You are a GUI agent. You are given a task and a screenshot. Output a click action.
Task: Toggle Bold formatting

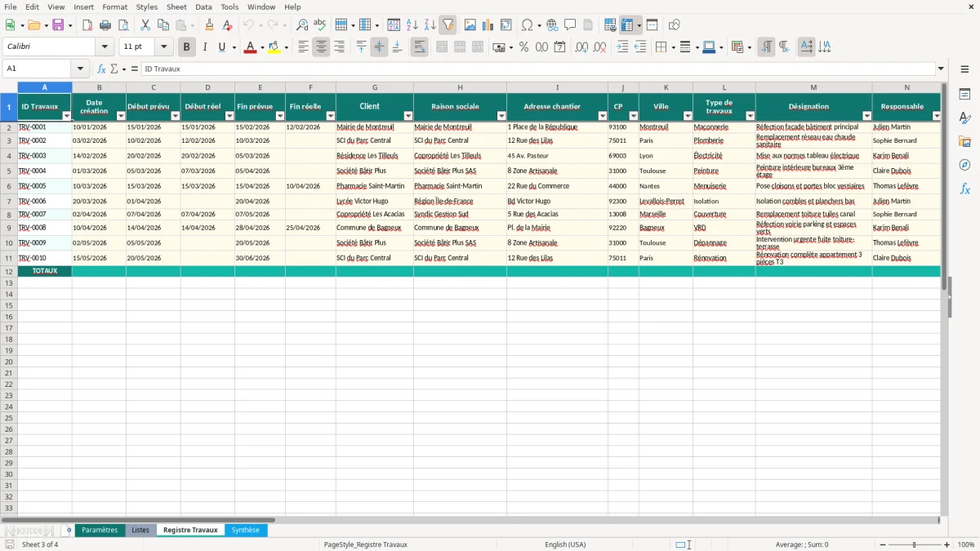(186, 47)
